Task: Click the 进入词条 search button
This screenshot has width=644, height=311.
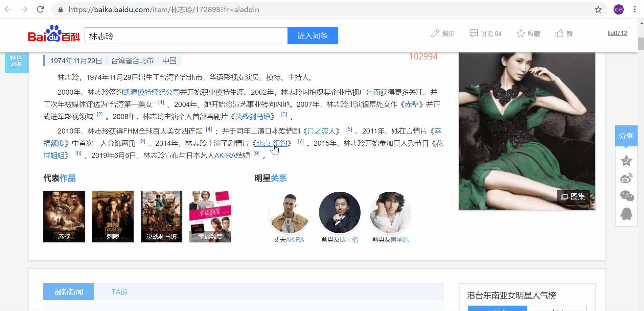Action: click(313, 35)
